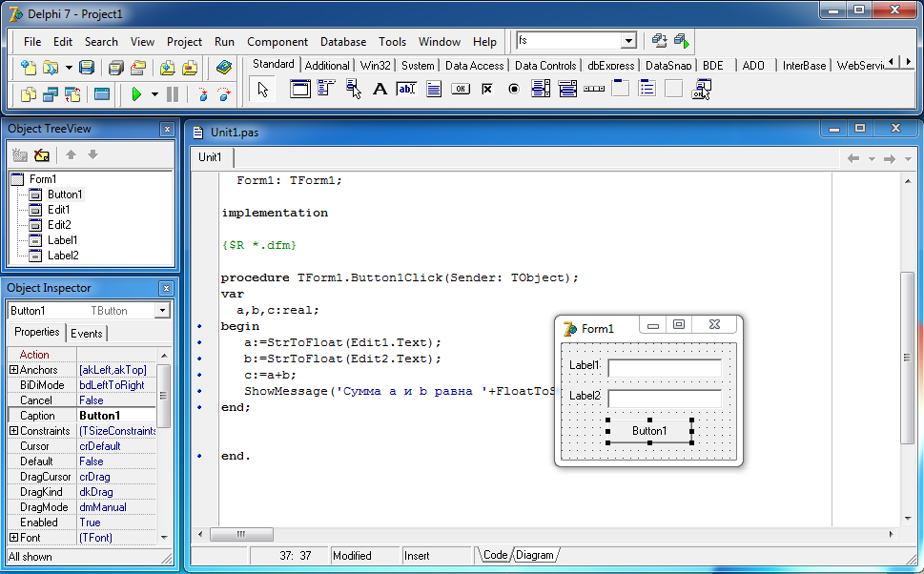
Task: Select the Label component (A) in palette
Action: [380, 89]
